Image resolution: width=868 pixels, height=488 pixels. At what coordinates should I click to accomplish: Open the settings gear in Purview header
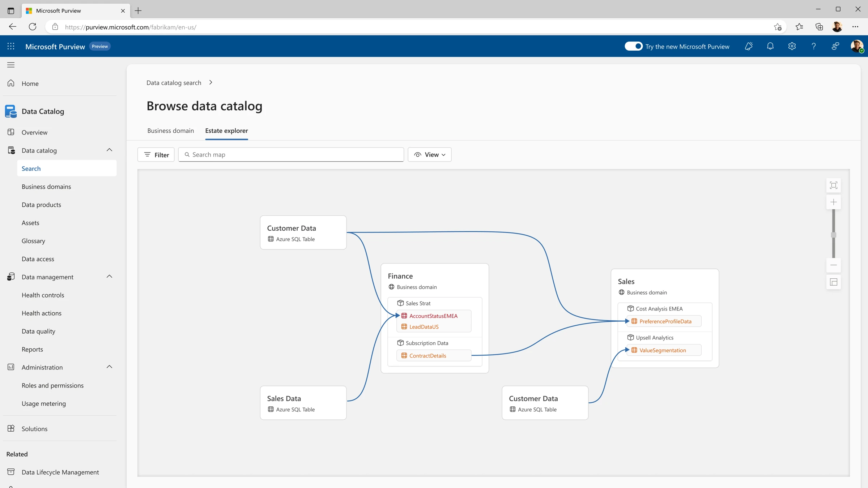click(x=792, y=46)
